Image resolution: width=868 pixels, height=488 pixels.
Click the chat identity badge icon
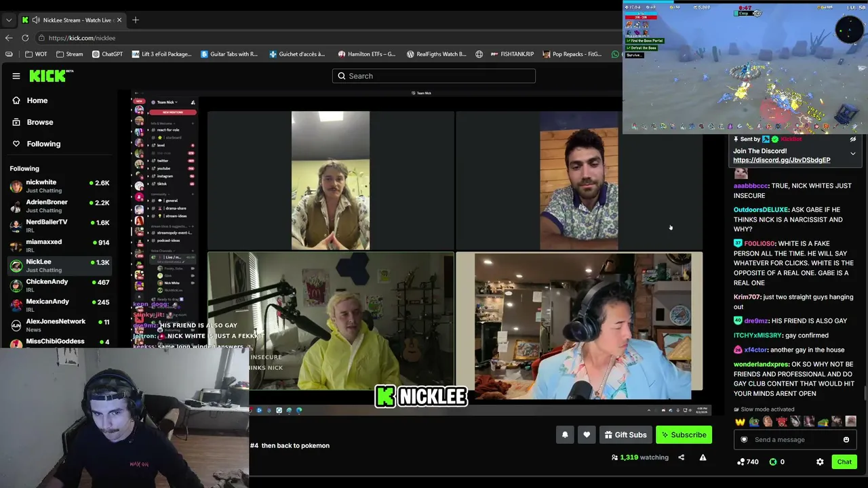click(744, 440)
